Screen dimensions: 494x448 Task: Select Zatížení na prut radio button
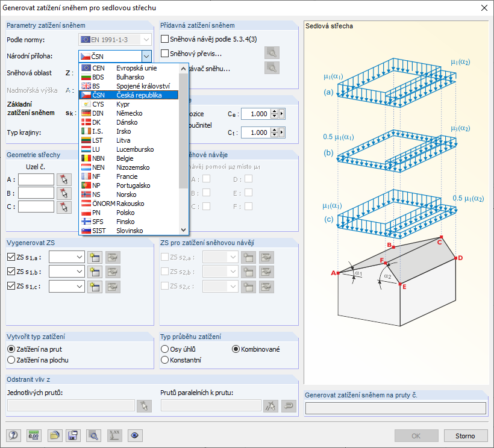tap(11, 349)
